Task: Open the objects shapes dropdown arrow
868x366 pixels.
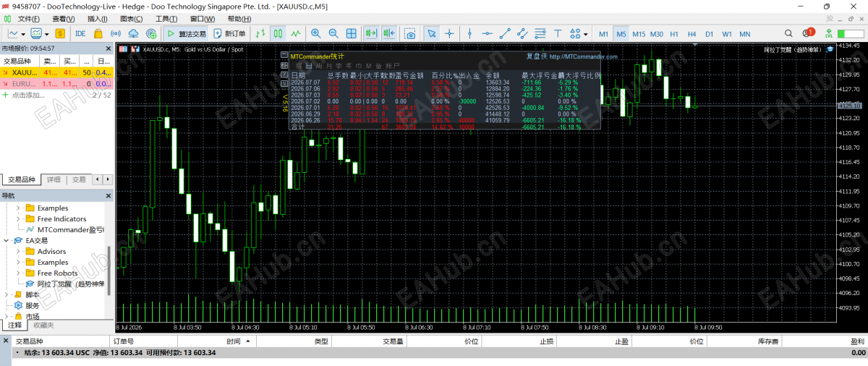Action: pyautogui.click(x=585, y=33)
